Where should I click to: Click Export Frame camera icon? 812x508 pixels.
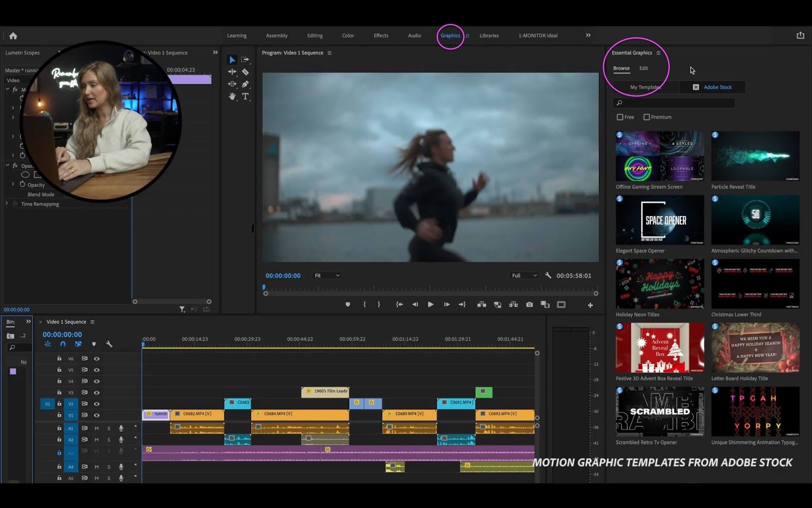pyautogui.click(x=529, y=305)
